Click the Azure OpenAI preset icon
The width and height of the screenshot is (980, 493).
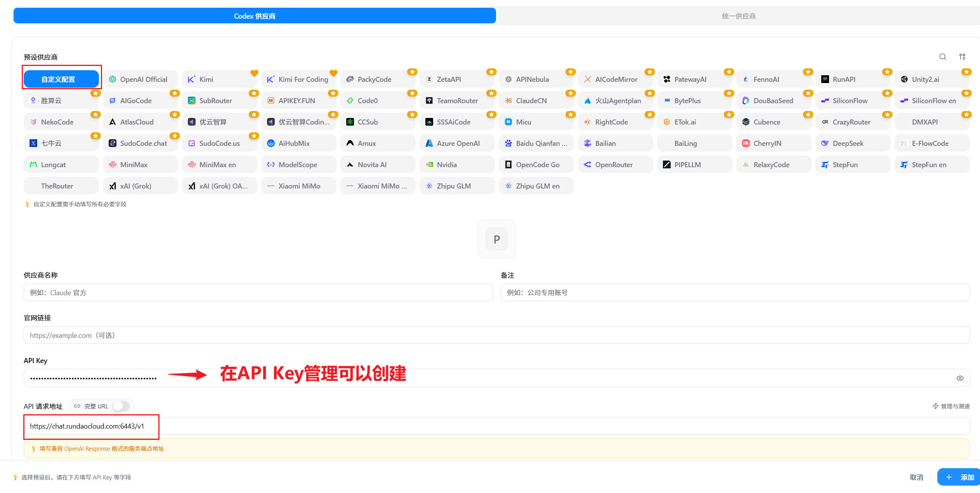pyautogui.click(x=429, y=143)
